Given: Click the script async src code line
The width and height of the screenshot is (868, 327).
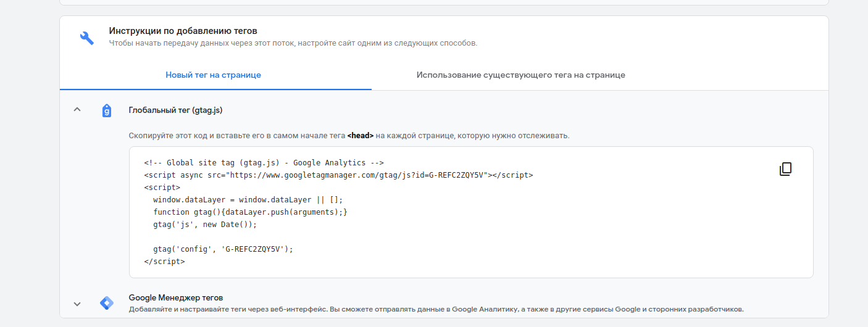Looking at the screenshot, I should tap(338, 175).
